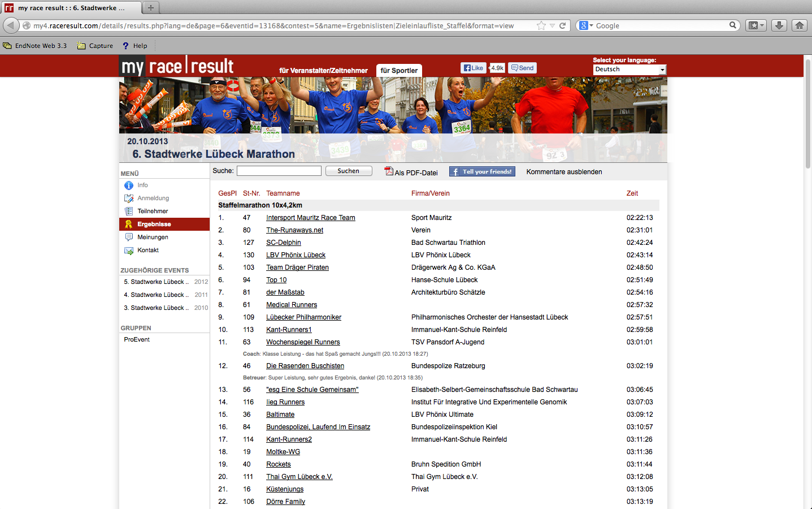812x509 pixels.
Task: Open Moltke-WG team link
Action: pyautogui.click(x=283, y=452)
